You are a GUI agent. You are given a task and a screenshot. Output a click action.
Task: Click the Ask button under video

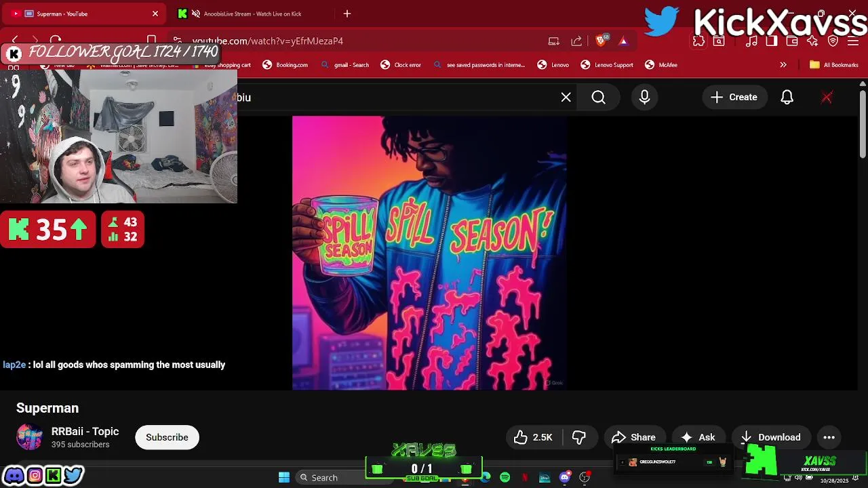pos(698,437)
